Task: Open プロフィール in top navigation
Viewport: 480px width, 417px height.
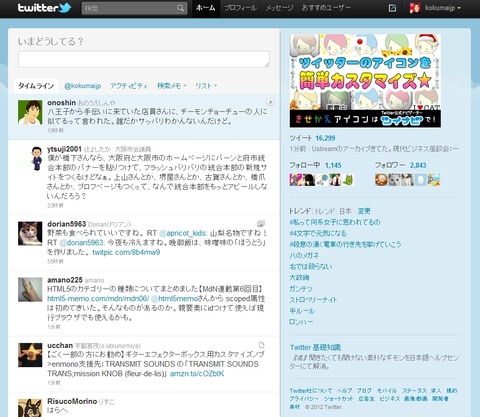Action: [x=241, y=8]
